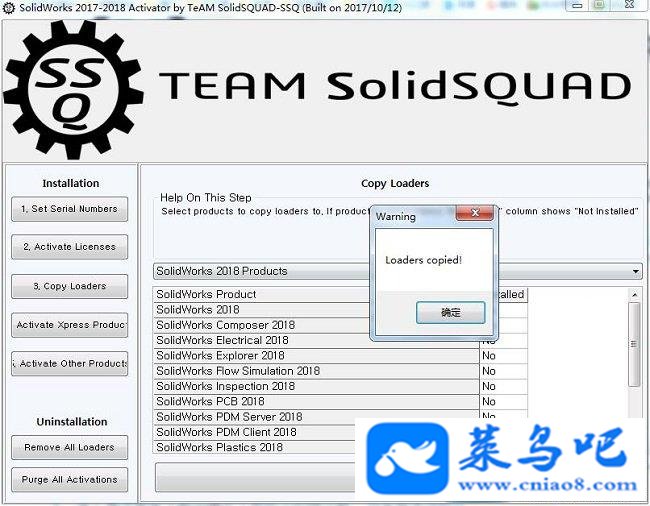Click the product list scrollbar thumb
Screen dimensions: 650x506
[634, 344]
